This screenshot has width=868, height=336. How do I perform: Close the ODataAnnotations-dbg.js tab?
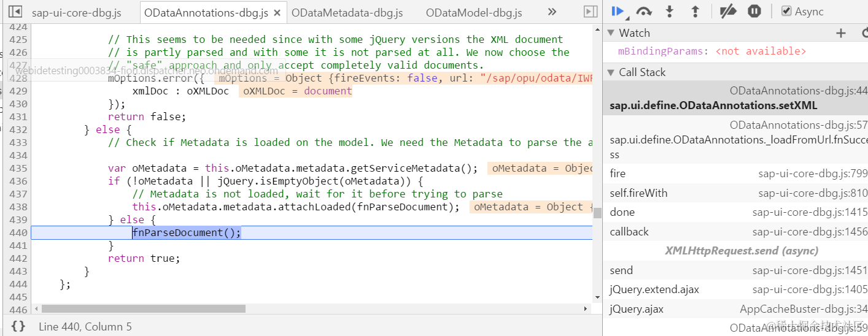[277, 13]
